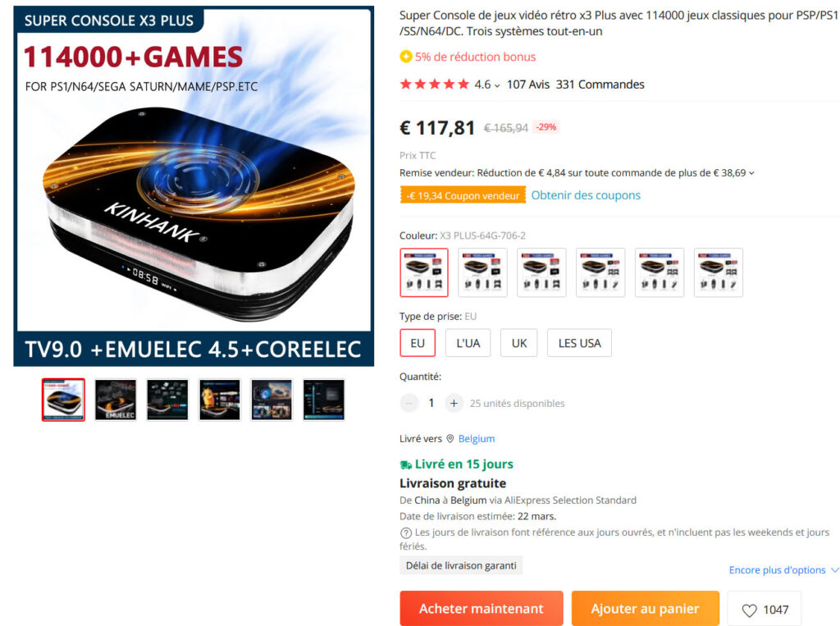Select UK plug type
This screenshot has height=626, width=840.
pyautogui.click(x=519, y=343)
